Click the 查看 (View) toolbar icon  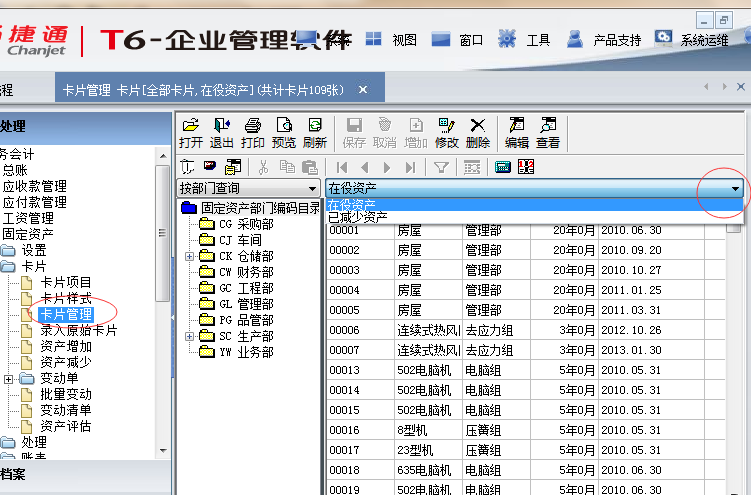548,131
